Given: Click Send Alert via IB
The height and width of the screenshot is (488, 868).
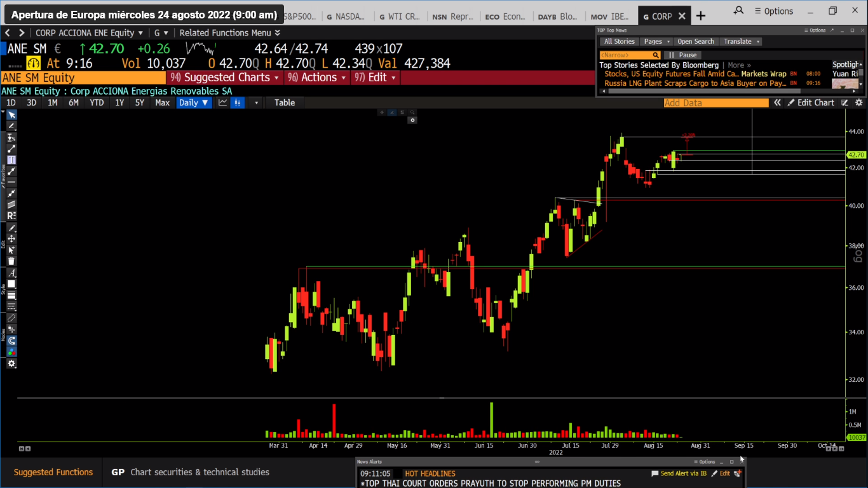Looking at the screenshot, I should click(x=679, y=473).
